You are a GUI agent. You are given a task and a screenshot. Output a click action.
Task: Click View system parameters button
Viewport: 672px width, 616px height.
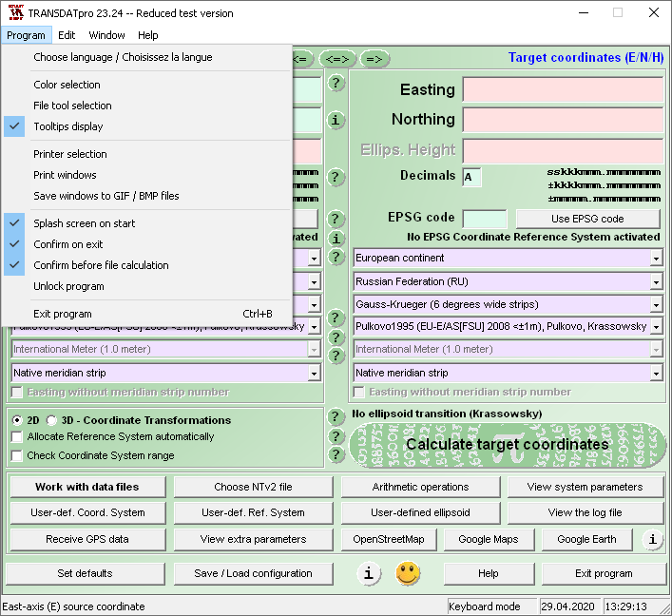(585, 487)
